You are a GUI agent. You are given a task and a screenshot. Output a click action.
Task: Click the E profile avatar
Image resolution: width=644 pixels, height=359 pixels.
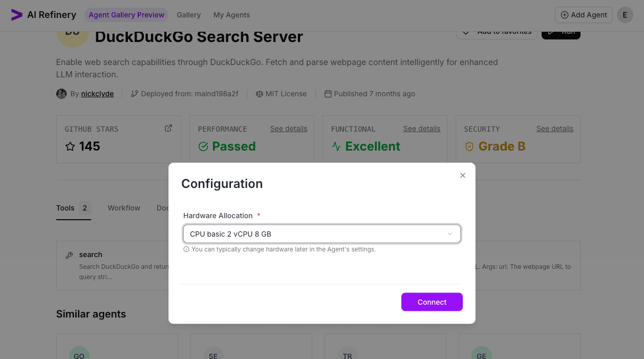(625, 15)
